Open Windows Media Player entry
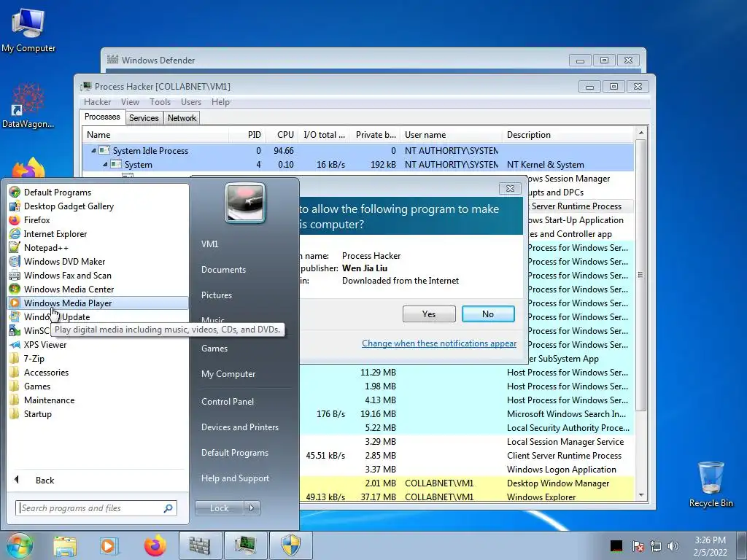The height and width of the screenshot is (560, 747). 98,303
